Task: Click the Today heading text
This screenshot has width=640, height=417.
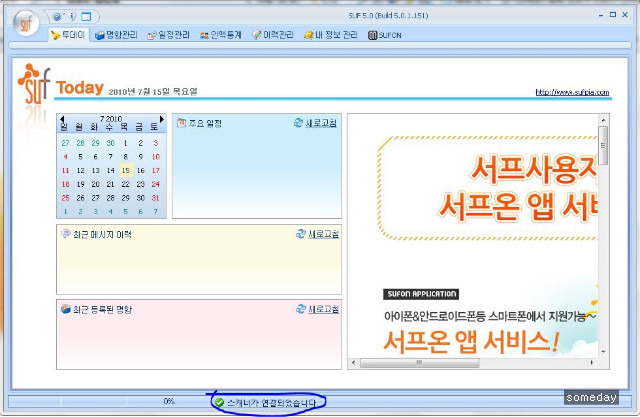Action: pyautogui.click(x=80, y=88)
